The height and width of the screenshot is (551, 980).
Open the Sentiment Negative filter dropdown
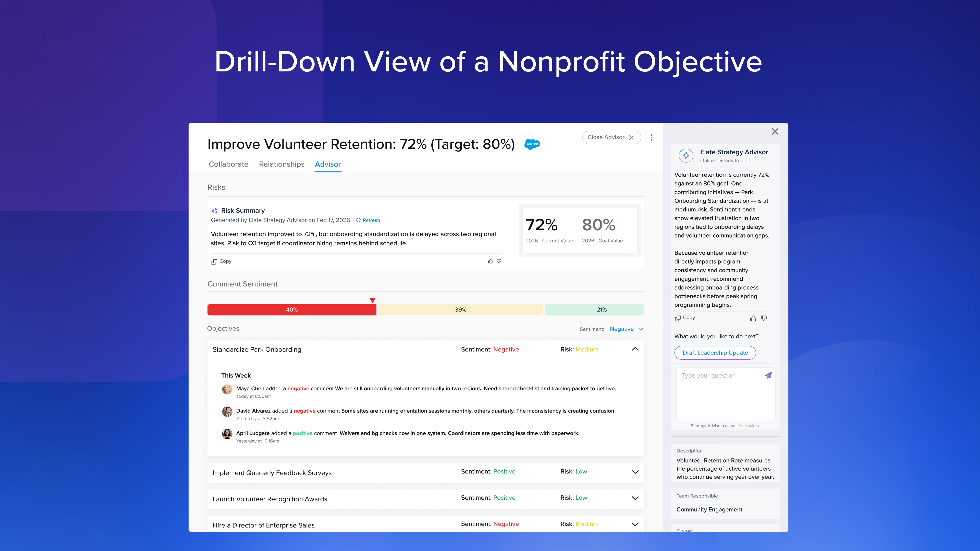[x=626, y=329]
